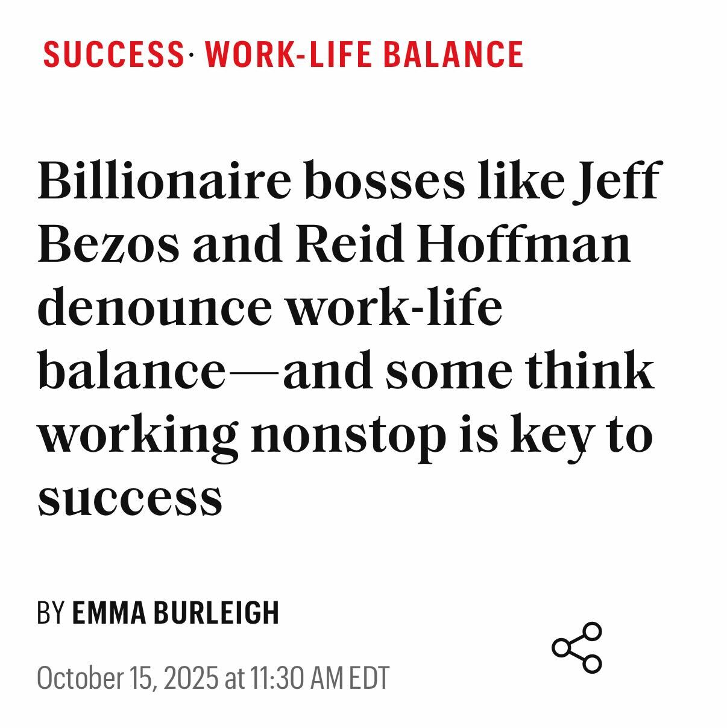Click the share icon beside the byline
This screenshot has height=728, width=727.
click(x=577, y=648)
